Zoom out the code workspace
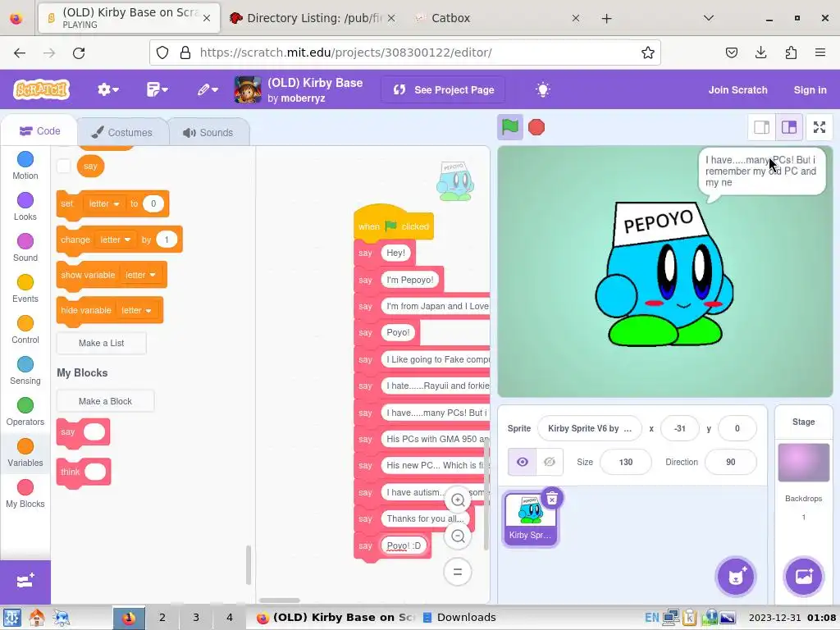The width and height of the screenshot is (840, 630). pyautogui.click(x=458, y=536)
